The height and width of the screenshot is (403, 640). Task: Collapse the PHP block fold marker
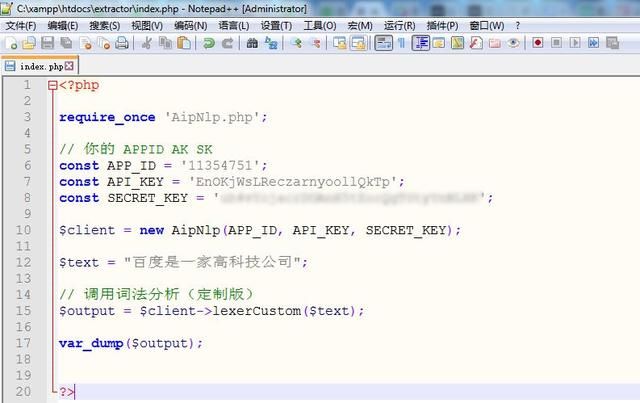pyautogui.click(x=53, y=85)
